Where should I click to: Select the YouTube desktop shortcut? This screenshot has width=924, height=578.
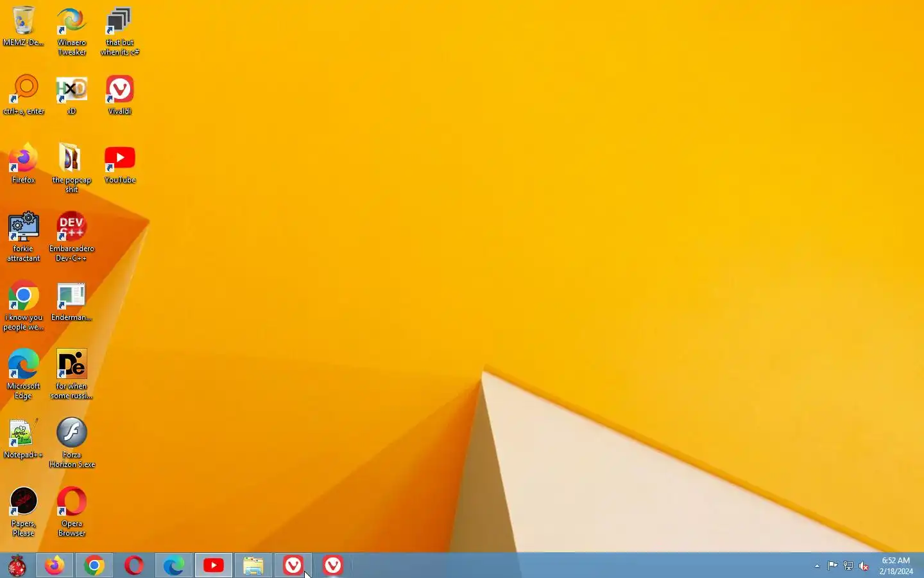click(120, 164)
